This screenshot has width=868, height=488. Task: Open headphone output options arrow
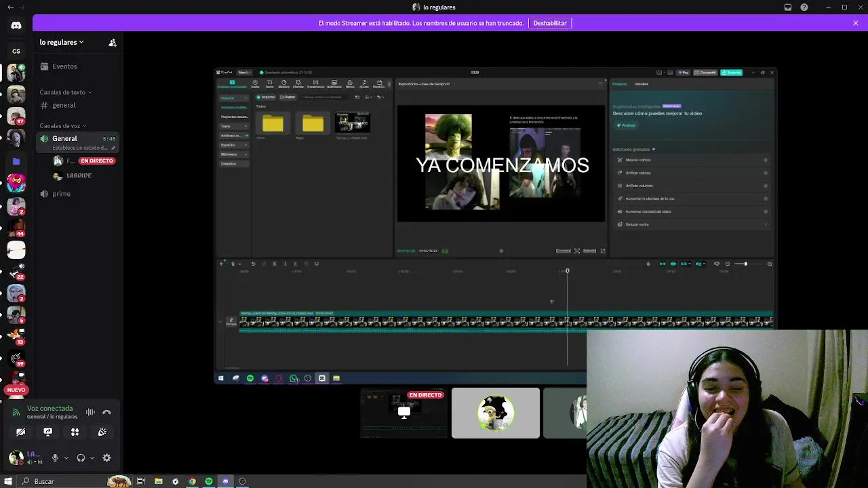92,458
